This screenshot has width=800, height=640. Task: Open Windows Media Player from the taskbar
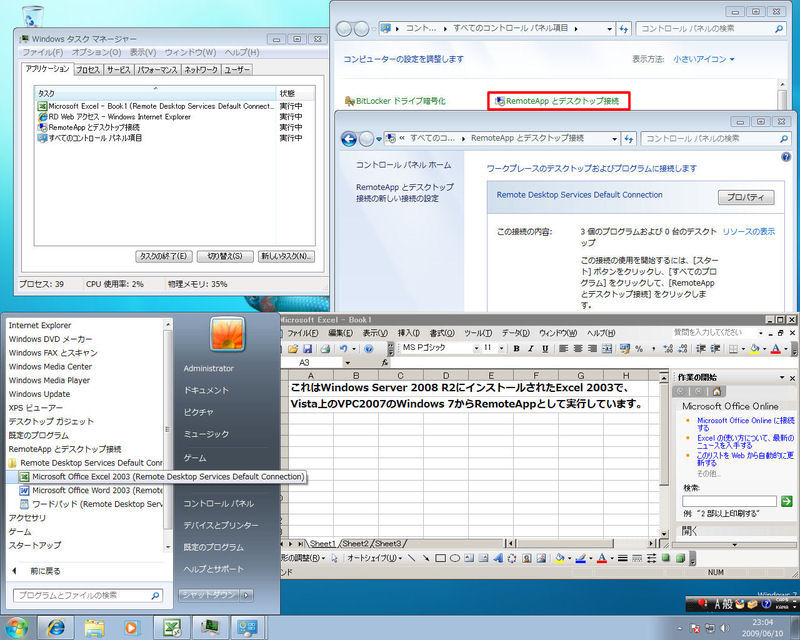132,627
